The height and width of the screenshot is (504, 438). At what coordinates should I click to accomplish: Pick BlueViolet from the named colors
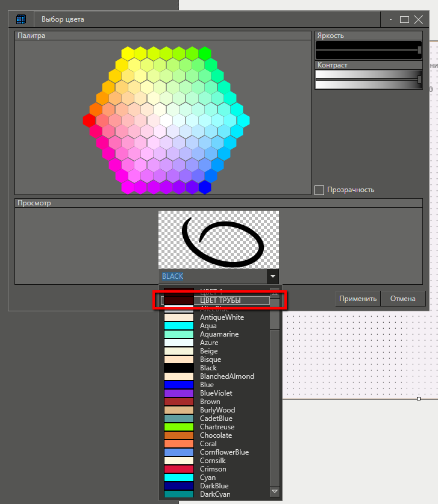pos(217,393)
